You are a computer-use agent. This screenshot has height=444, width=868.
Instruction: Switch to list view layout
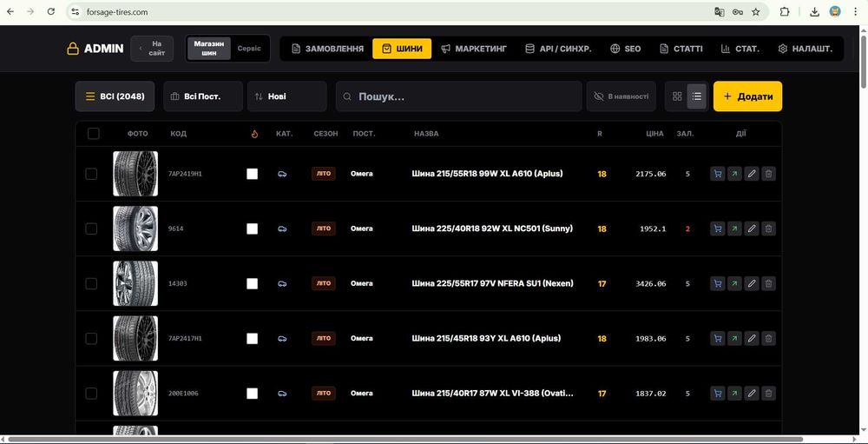coord(697,96)
